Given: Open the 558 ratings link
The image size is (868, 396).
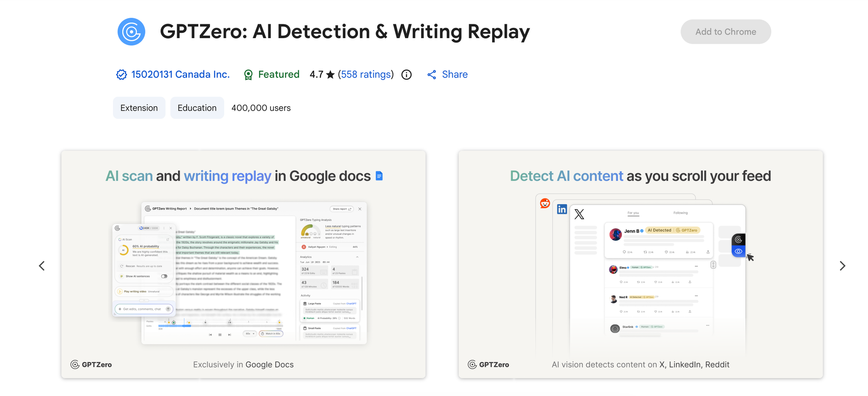Looking at the screenshot, I should pos(366,75).
